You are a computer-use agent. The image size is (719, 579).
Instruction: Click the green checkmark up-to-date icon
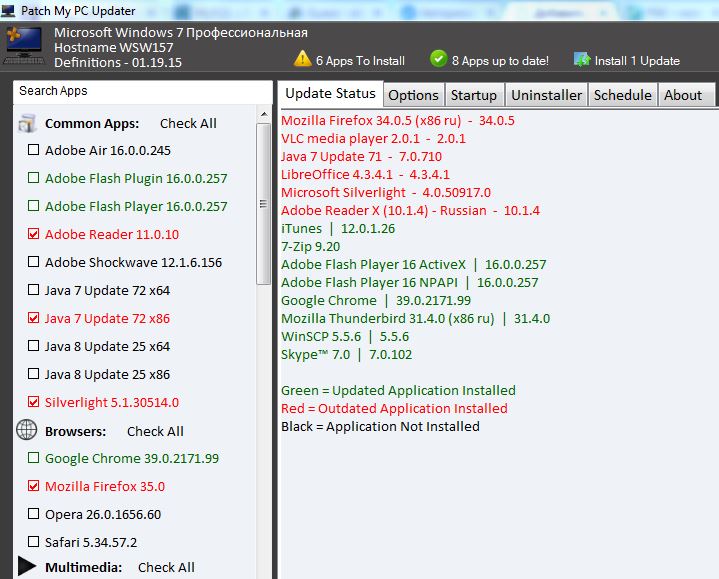tap(438, 59)
